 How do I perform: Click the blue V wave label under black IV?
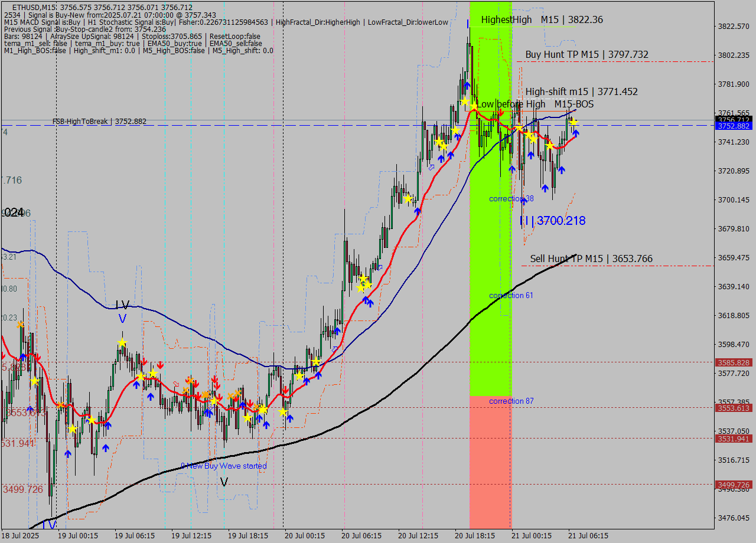tap(122, 319)
